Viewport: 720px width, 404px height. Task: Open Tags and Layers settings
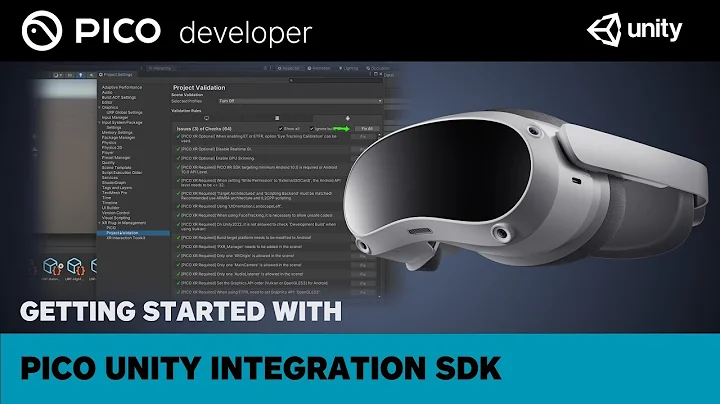[117, 188]
